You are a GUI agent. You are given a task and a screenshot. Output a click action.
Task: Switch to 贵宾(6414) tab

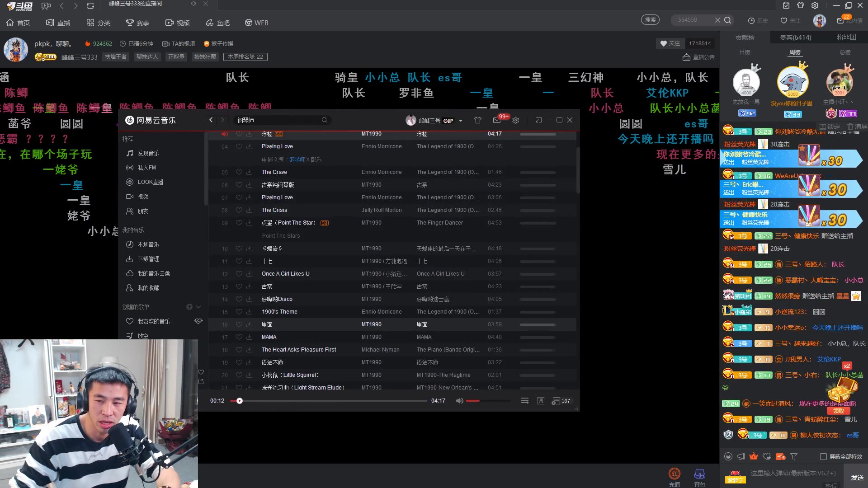pos(795,38)
